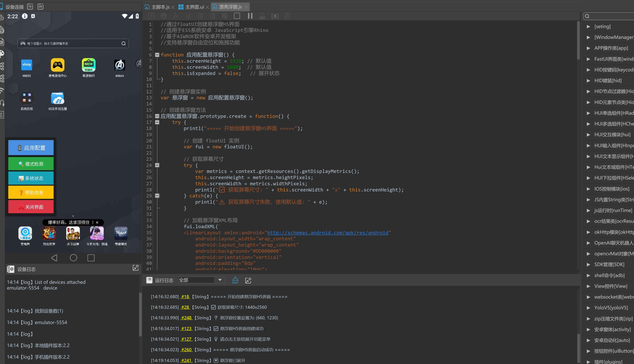Screen dimensions: 634x364
Task: Clear run log with broom icon
Action: [x=235, y=280]
